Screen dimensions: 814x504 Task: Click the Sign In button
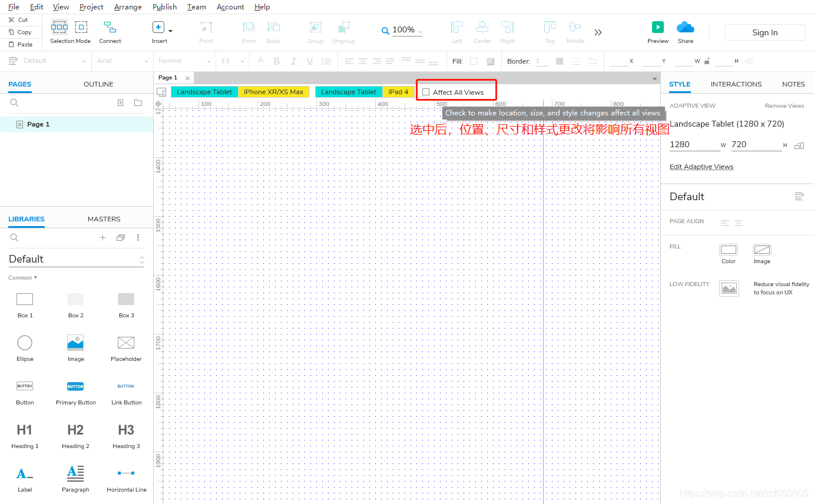(x=765, y=32)
